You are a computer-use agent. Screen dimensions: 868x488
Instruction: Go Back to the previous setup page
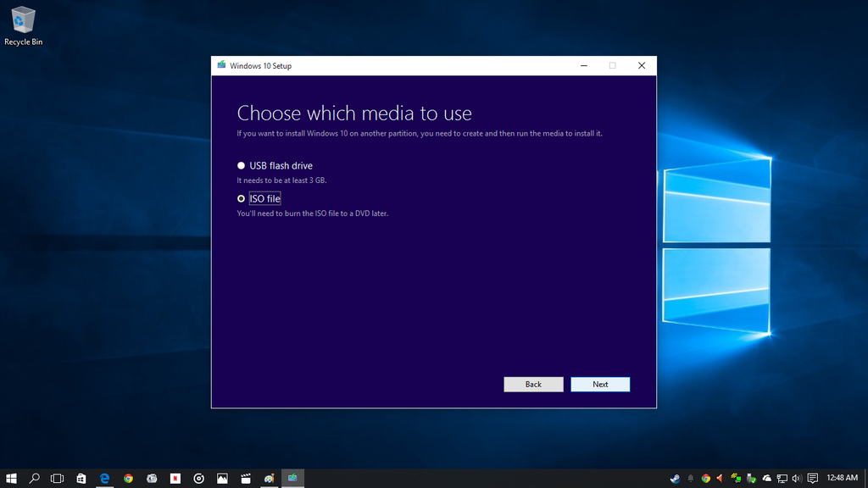click(533, 384)
